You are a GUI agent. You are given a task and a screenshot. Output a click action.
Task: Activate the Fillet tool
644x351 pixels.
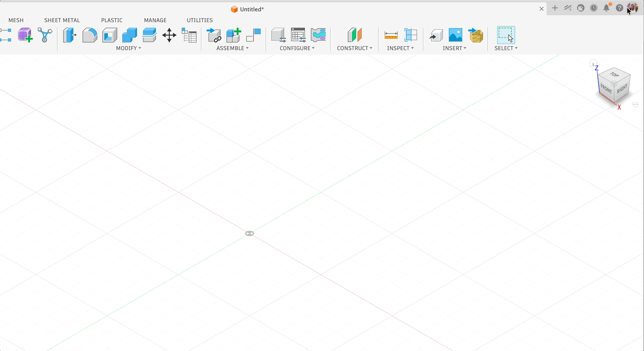[89, 35]
